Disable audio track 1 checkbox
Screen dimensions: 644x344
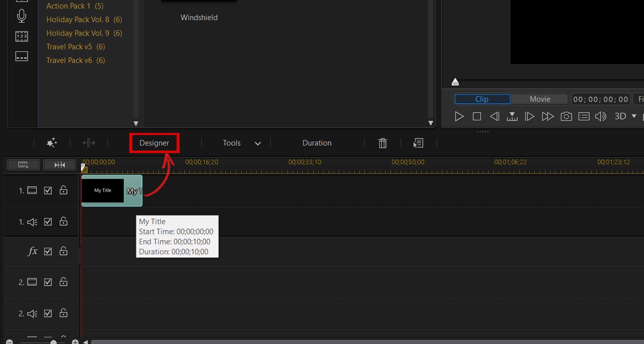48,222
